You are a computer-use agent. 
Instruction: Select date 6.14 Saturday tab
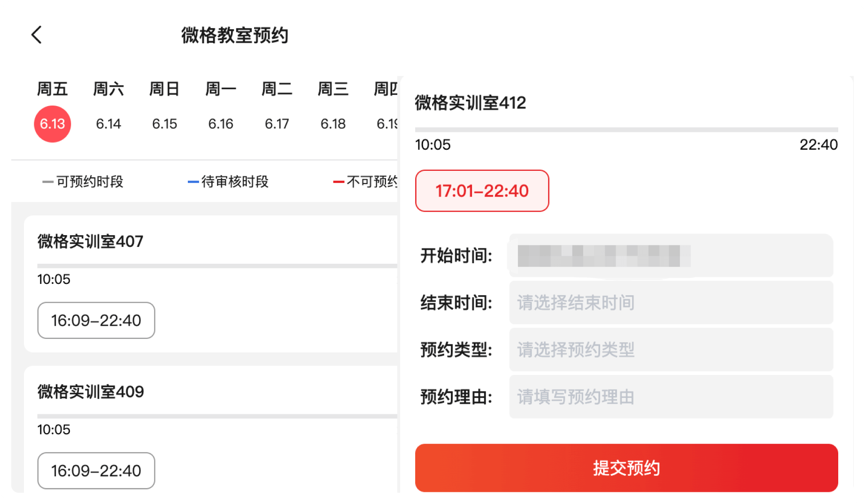pos(108,108)
